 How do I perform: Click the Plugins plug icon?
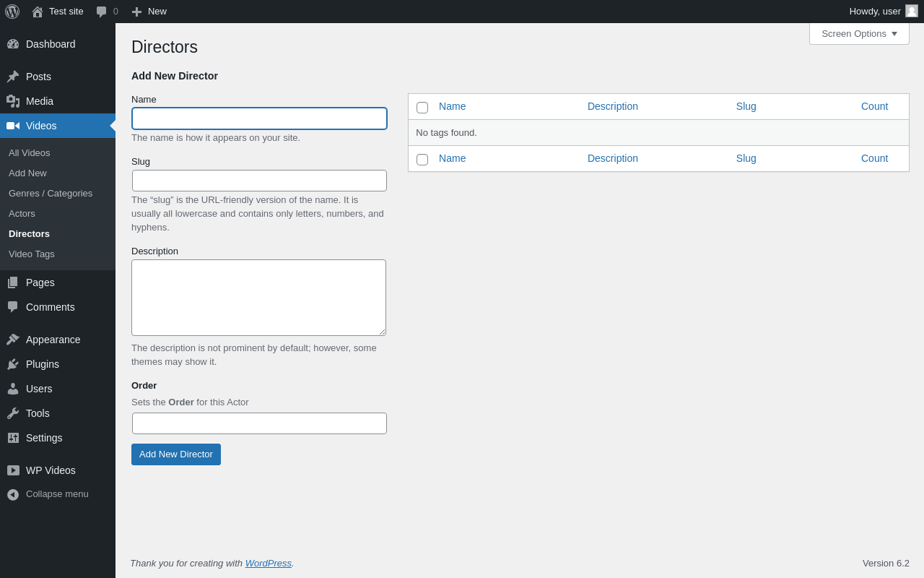pos(13,364)
